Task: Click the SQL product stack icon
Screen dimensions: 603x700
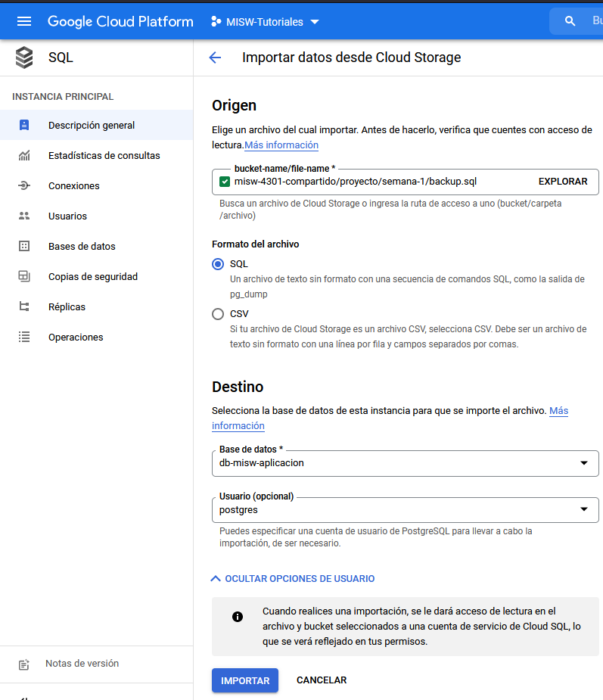Action: (x=24, y=58)
